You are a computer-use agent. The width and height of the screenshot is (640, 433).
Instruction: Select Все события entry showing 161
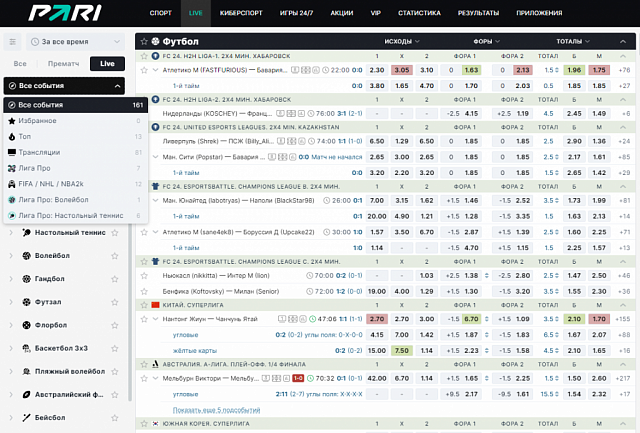pyautogui.click(x=76, y=105)
